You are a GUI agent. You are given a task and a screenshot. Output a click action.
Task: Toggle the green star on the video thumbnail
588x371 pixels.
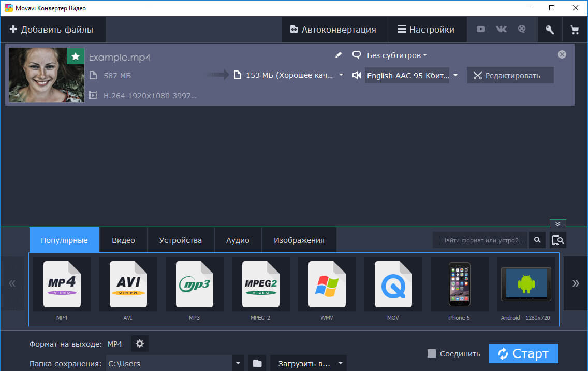(76, 56)
